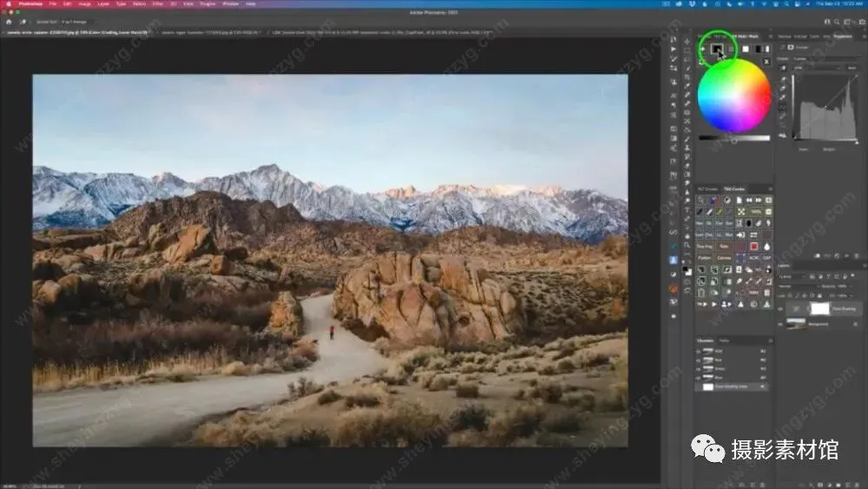The width and height of the screenshot is (868, 489).
Task: Click the Background layer thumbnail
Action: click(797, 324)
